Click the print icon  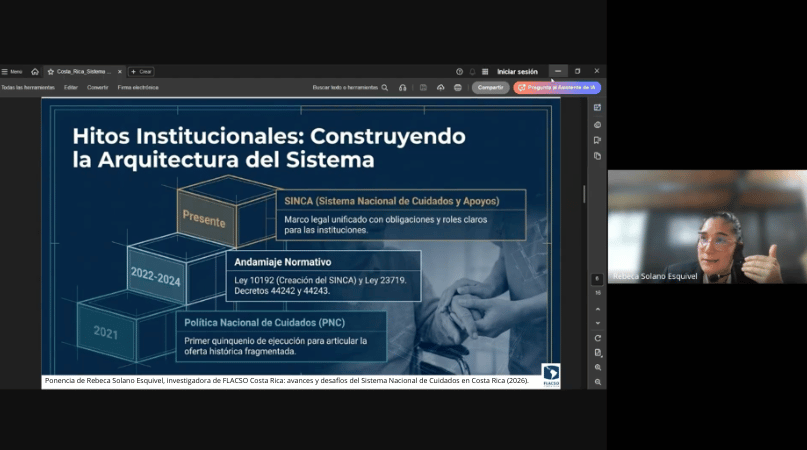(458, 88)
